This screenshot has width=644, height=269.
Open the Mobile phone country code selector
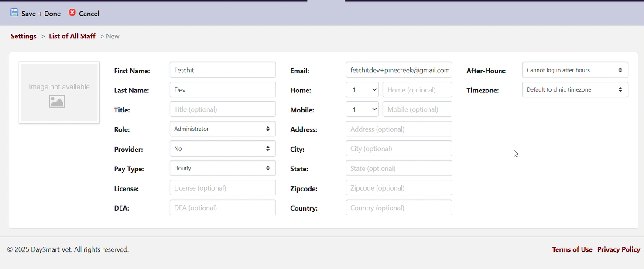(x=362, y=109)
